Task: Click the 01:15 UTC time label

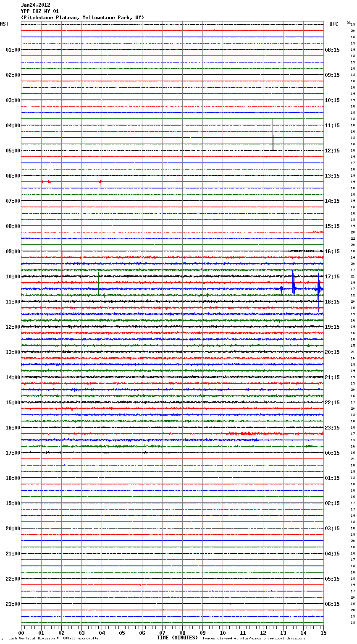Action: [332, 478]
